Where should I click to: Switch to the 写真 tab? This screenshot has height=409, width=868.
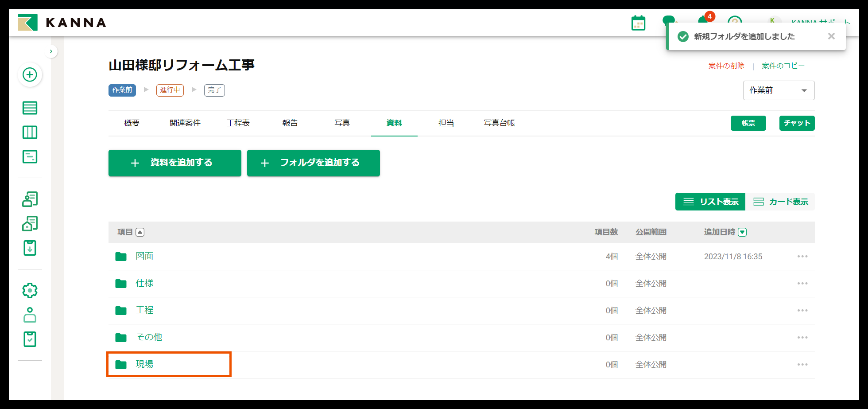click(342, 123)
